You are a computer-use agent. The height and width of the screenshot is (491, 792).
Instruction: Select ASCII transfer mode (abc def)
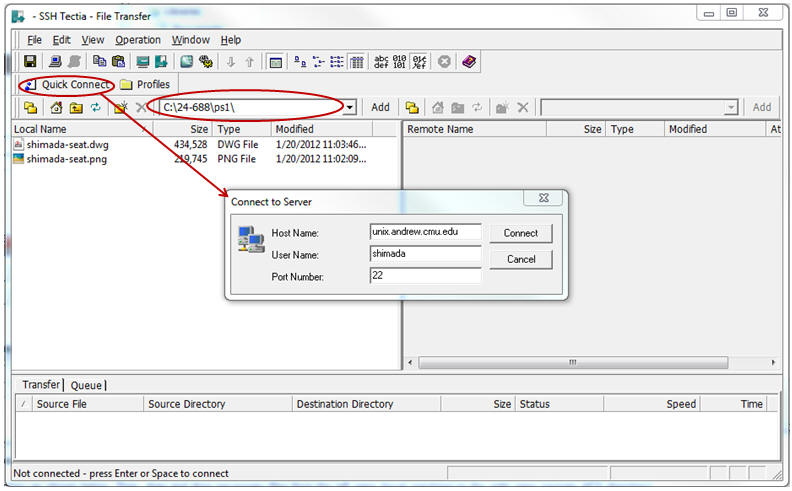coord(381,62)
